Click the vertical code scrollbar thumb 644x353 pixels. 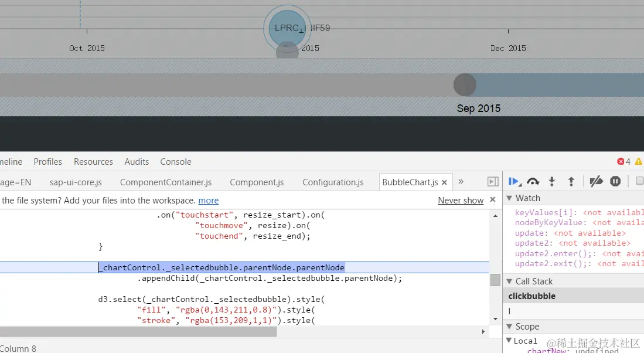click(x=495, y=280)
